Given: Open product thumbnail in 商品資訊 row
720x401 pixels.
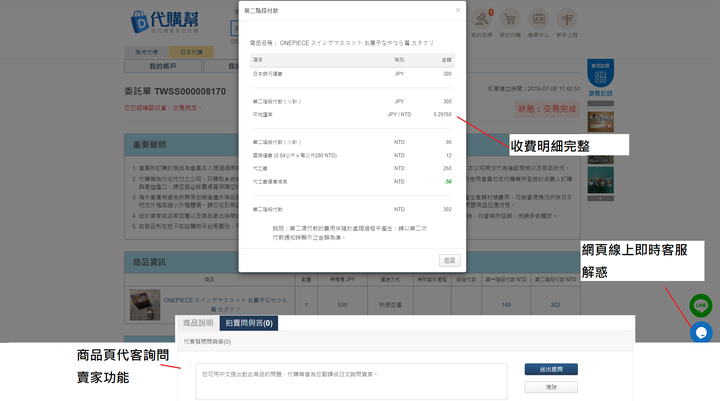Looking at the screenshot, I should (x=145, y=305).
